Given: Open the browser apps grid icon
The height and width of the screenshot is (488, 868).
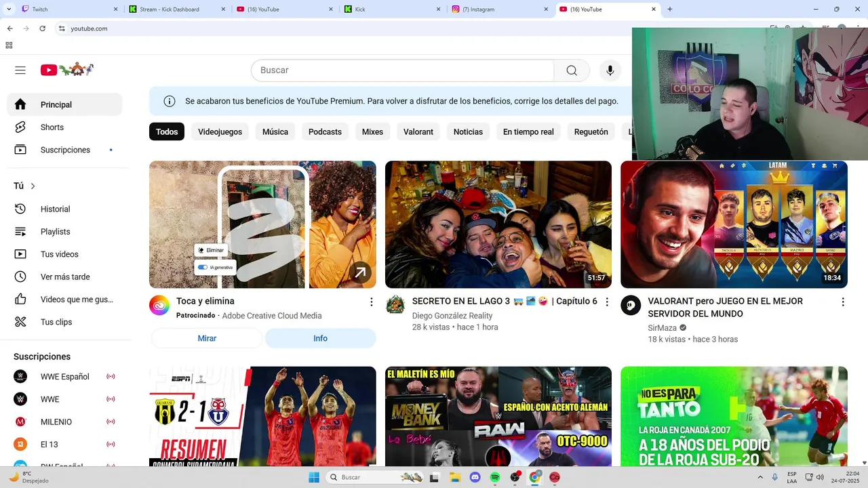Looking at the screenshot, I should [9, 45].
